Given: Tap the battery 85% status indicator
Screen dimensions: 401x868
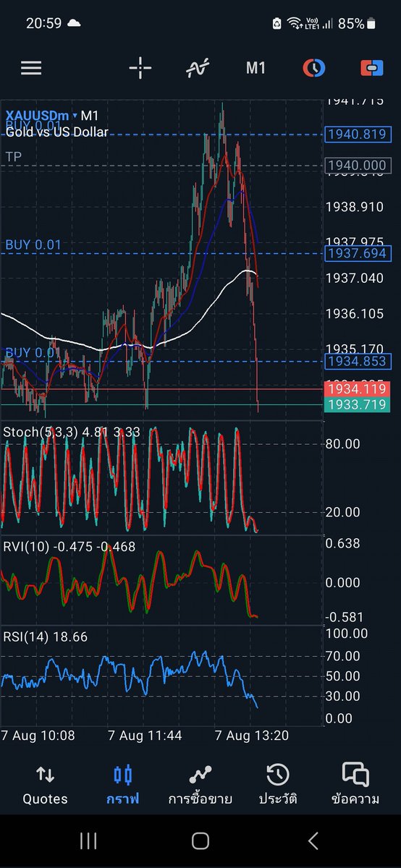Looking at the screenshot, I should click(x=356, y=23).
